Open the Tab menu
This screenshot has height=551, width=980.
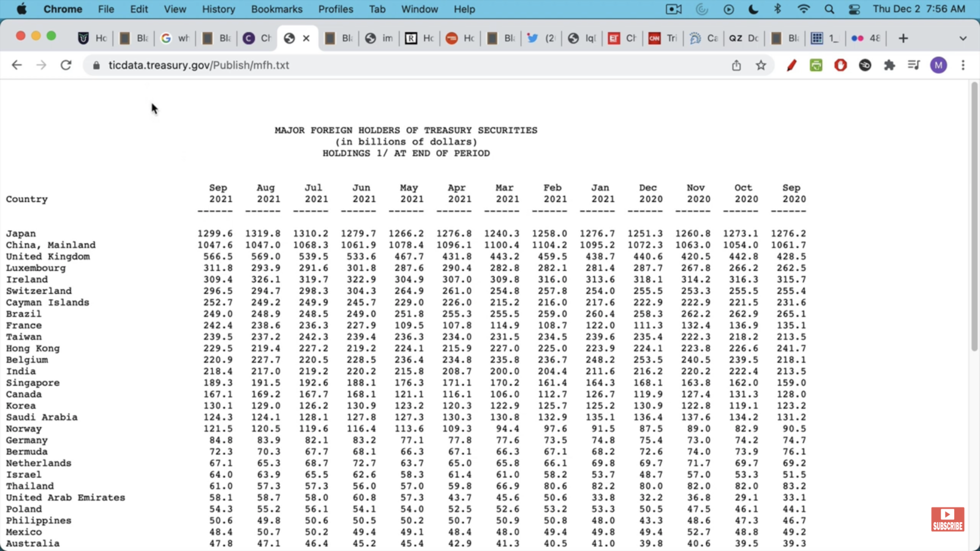coord(377,9)
